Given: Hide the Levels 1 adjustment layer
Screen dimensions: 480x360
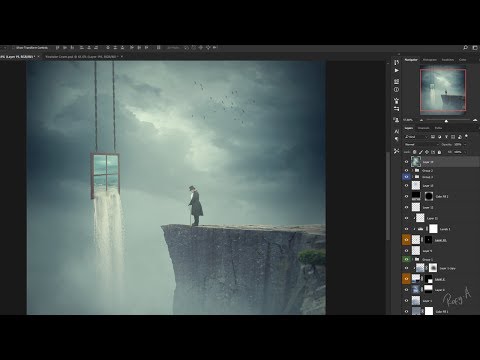Looking at the screenshot, I should click(406, 229).
